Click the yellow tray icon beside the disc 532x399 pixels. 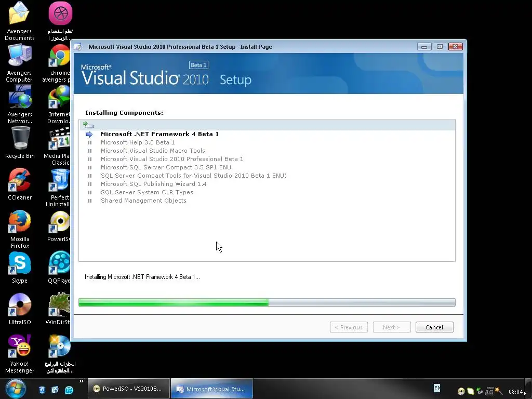(x=470, y=391)
